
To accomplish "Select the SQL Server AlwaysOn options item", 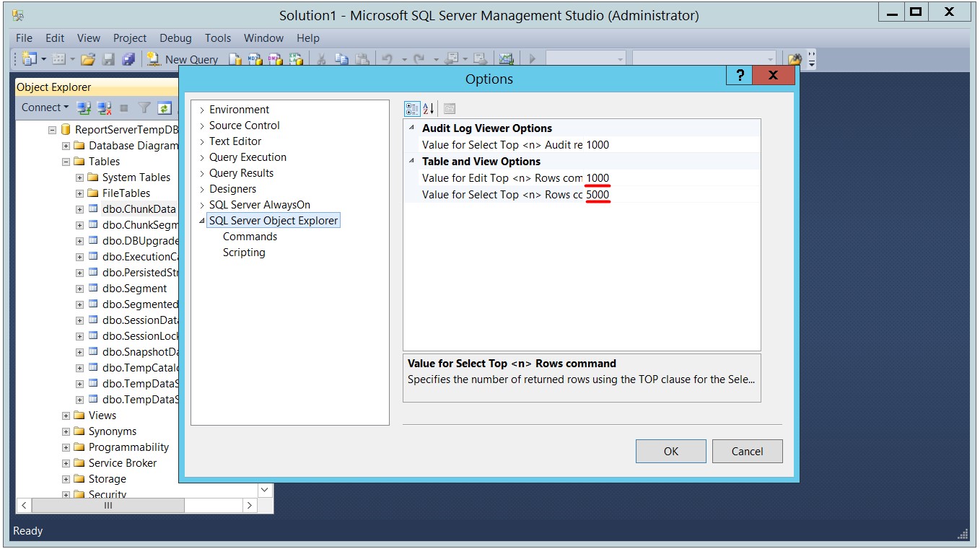I will coord(260,205).
